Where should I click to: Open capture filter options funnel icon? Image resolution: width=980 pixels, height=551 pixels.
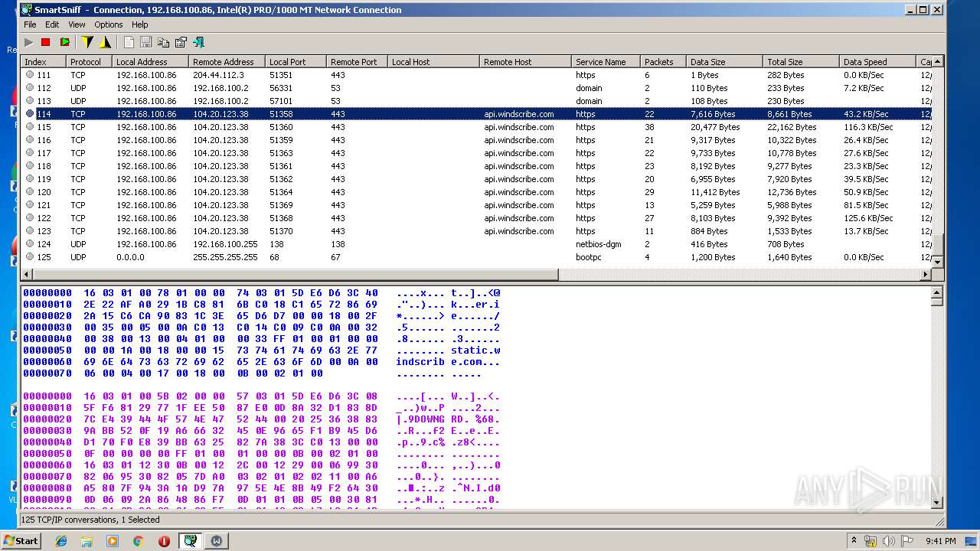87,42
